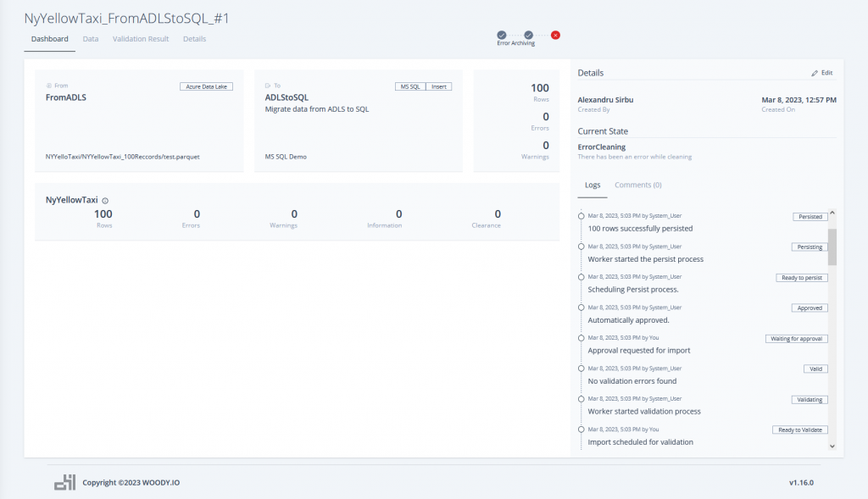Click the Woody.io logo in footer

coord(64,482)
